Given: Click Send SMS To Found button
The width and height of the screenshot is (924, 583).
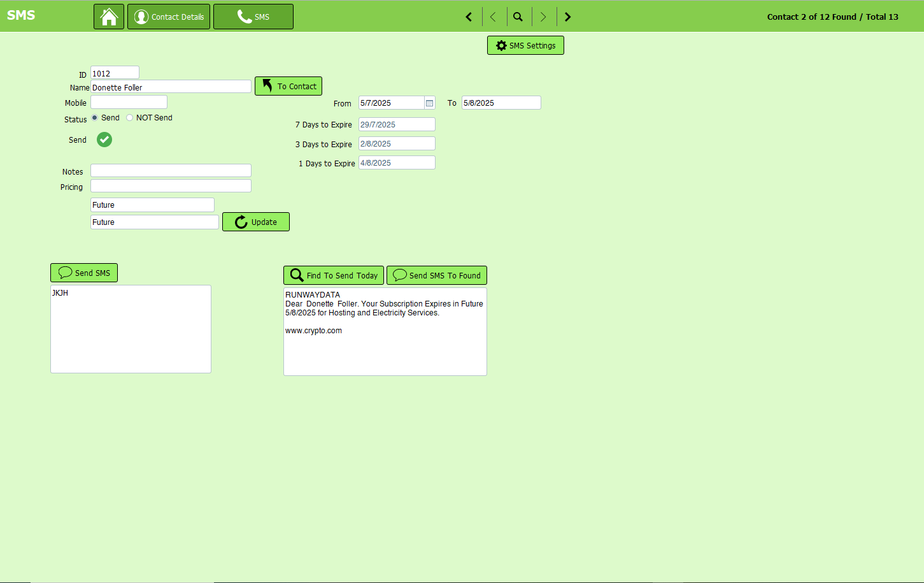Looking at the screenshot, I should tap(437, 275).
